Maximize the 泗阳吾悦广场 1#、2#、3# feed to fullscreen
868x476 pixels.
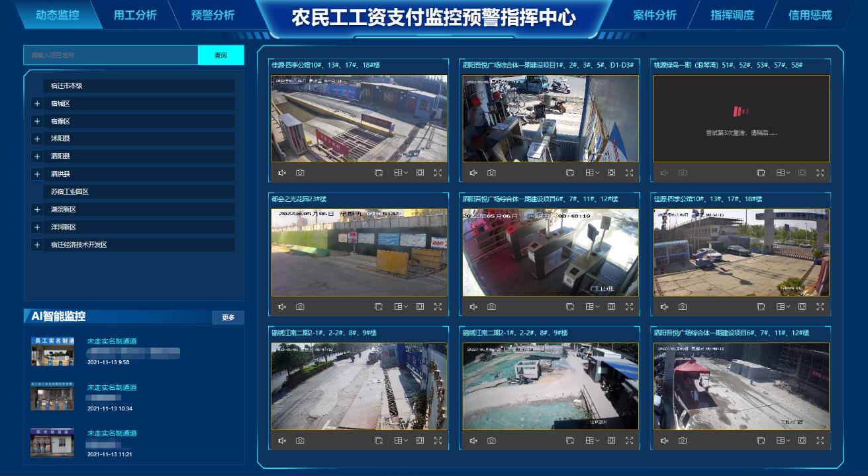pos(629,173)
